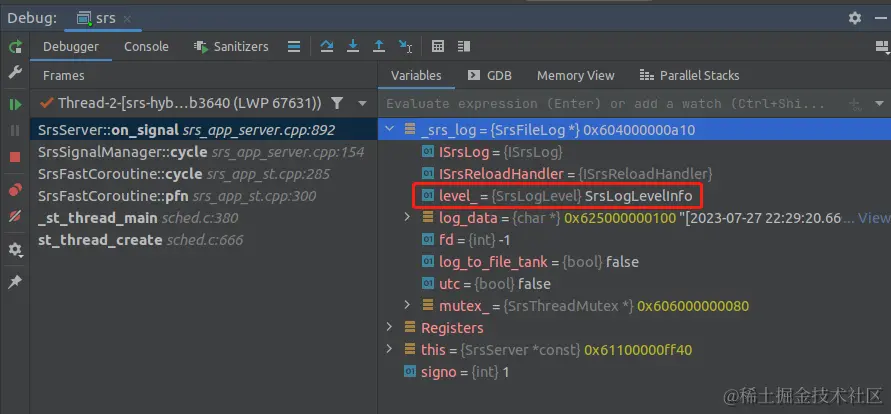The width and height of the screenshot is (891, 414).
Task: Select the ISrsLog variable row
Action: (634, 152)
